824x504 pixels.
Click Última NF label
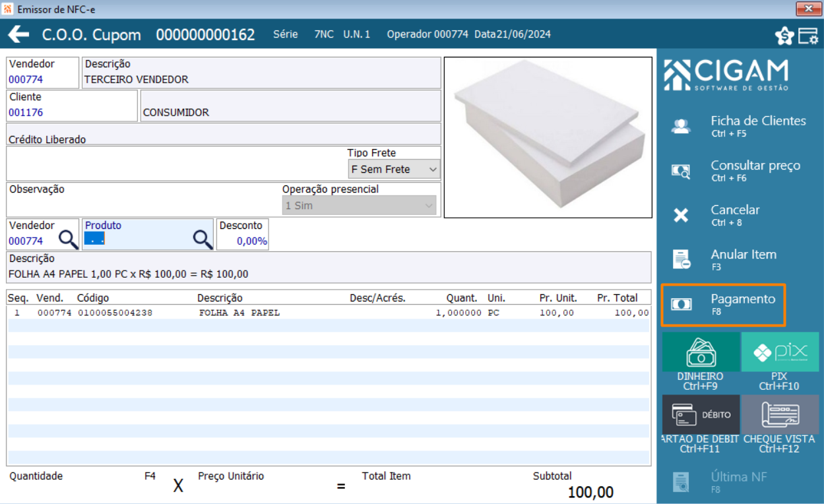[739, 477]
